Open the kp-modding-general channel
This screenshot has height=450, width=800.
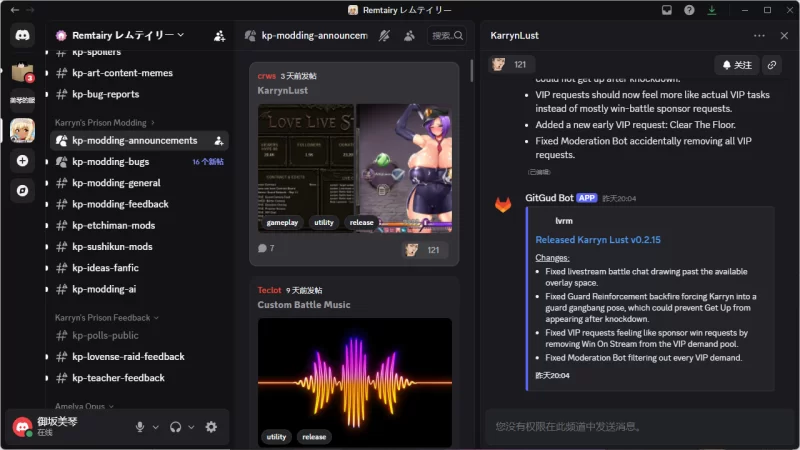139,183
